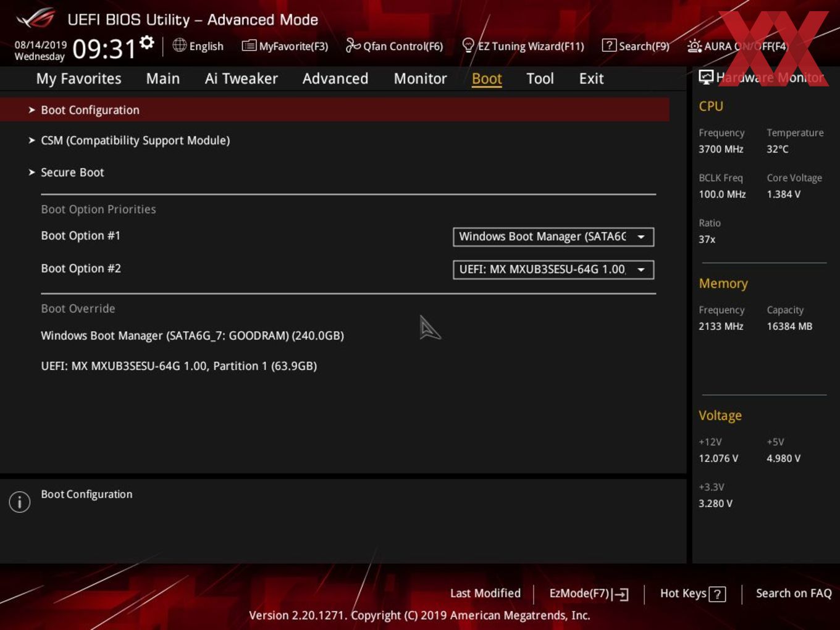Click the Memory section heading

tap(723, 283)
